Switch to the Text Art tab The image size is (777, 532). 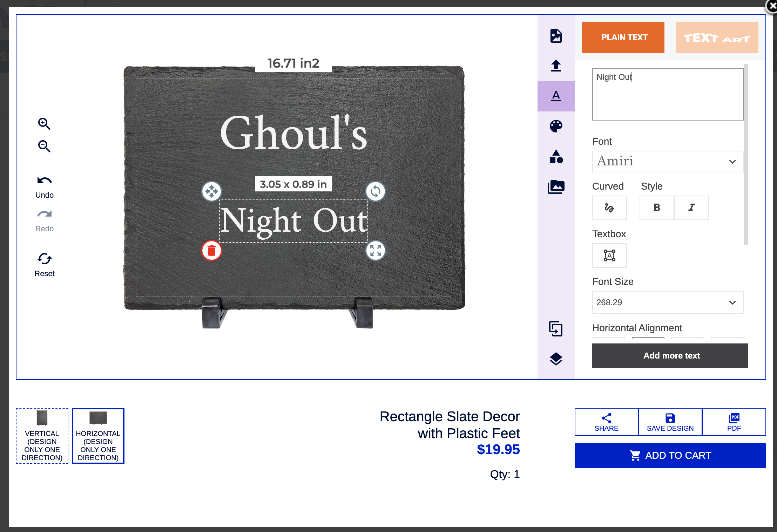[x=717, y=37]
